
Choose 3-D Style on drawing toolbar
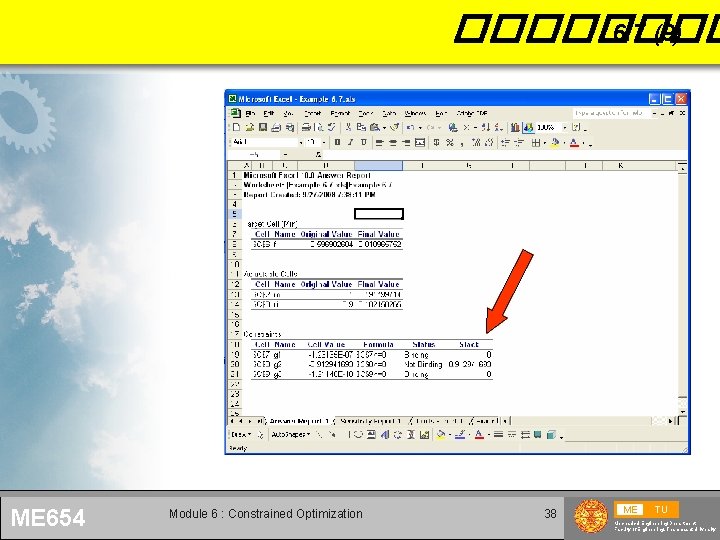click(x=551, y=434)
